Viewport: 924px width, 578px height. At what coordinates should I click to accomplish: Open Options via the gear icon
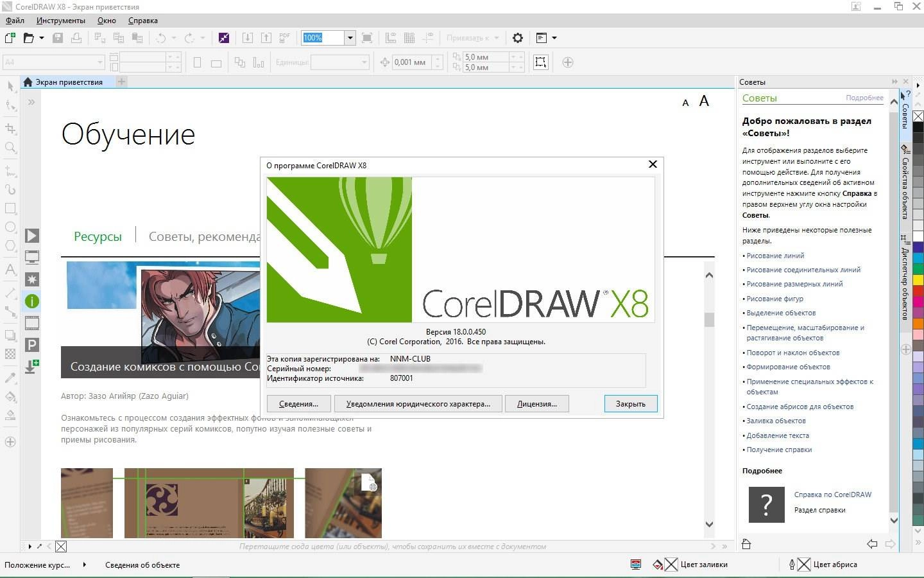518,38
